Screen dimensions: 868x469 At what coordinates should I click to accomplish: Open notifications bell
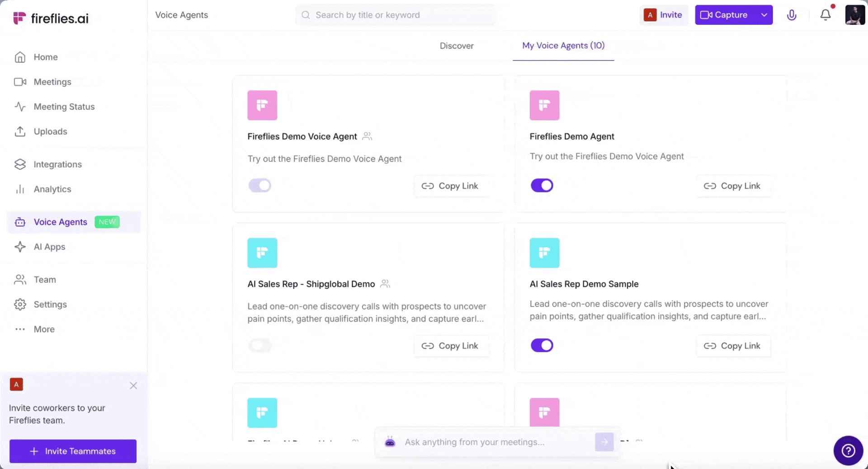(x=826, y=15)
